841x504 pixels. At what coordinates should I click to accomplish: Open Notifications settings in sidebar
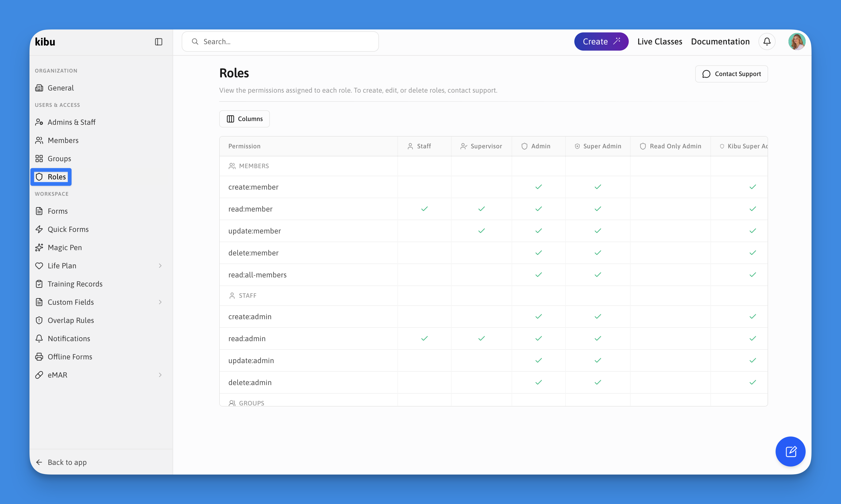[x=62, y=338]
